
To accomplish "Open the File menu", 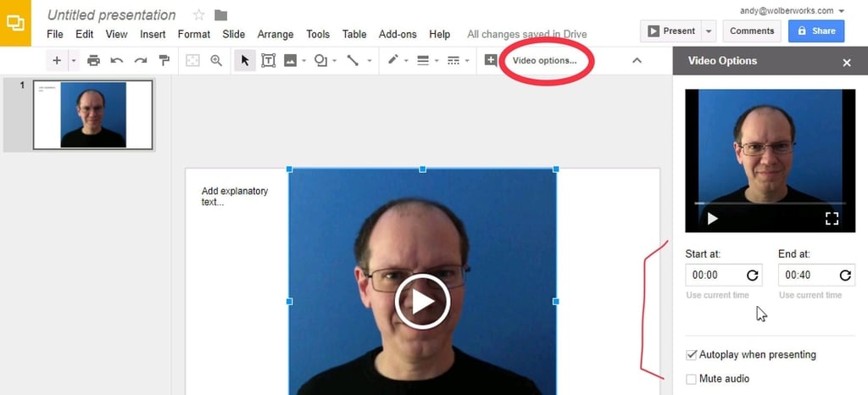I will 55,34.
